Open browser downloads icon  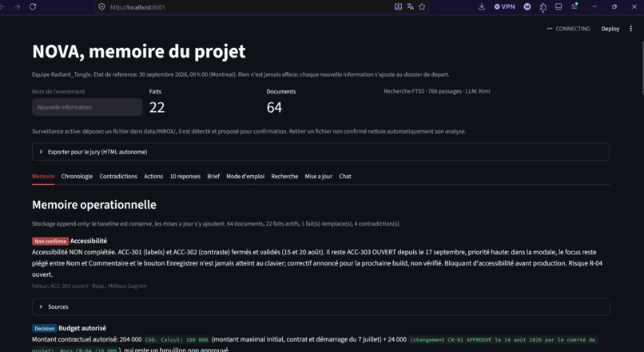pyautogui.click(x=482, y=6)
